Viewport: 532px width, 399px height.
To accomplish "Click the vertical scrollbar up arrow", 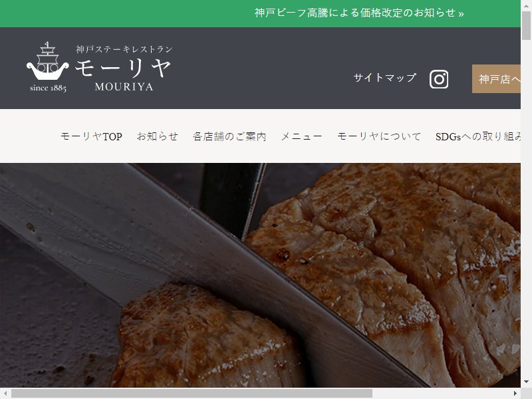I will [x=526, y=5].
